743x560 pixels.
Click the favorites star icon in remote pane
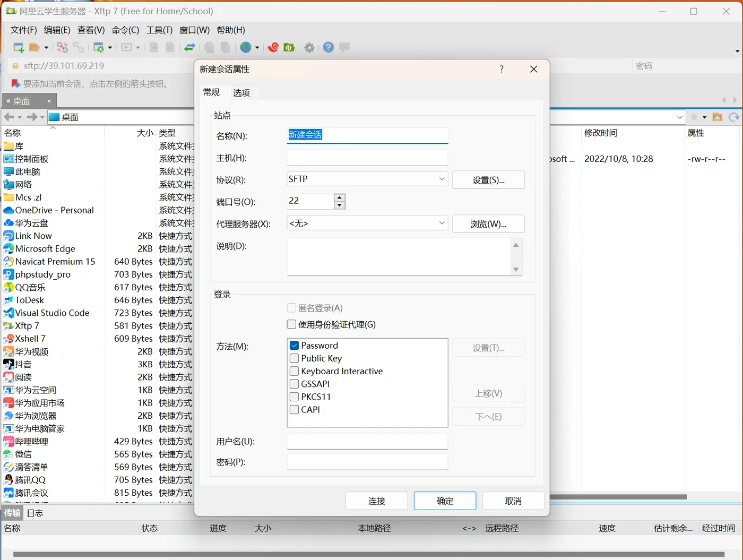coord(694,117)
